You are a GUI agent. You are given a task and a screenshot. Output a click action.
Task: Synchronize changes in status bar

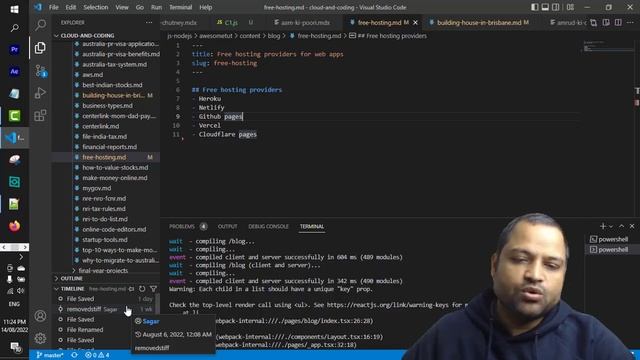click(74, 355)
